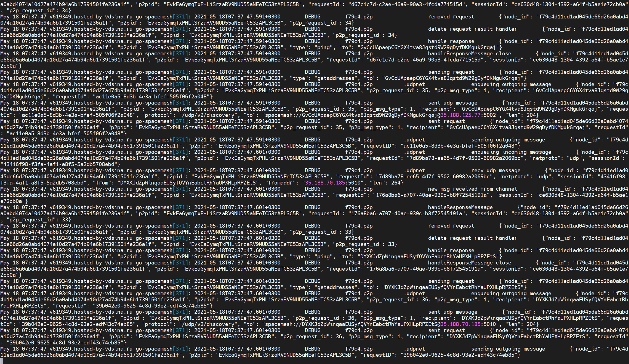Click "getaddresses" in the request to GvCcUApaep
This screenshot has width=629, height=364.
pyautogui.click(x=335, y=78)
